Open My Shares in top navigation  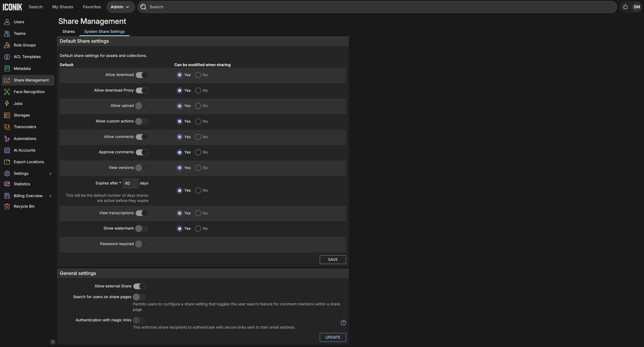tap(62, 7)
